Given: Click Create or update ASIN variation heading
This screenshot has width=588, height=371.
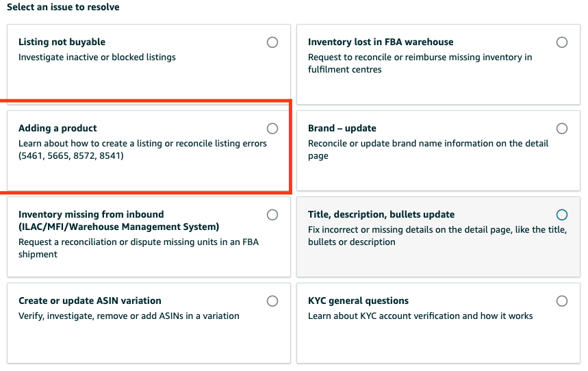Looking at the screenshot, I should point(90,301).
